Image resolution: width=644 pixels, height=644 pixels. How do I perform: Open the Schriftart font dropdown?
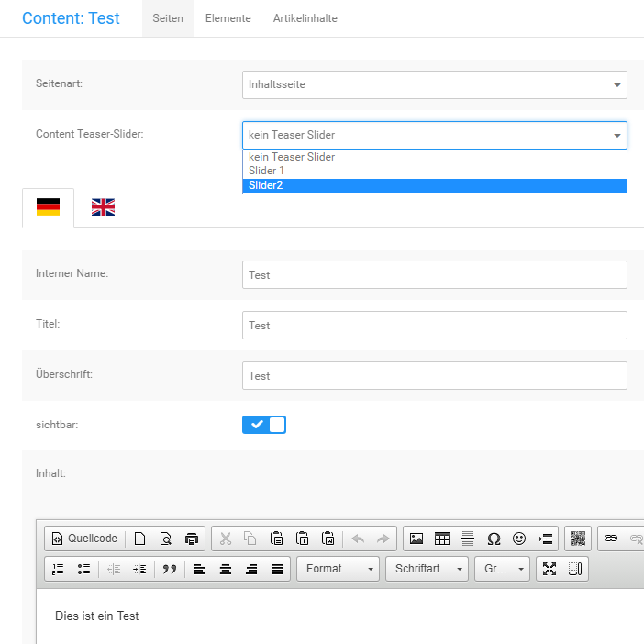pyautogui.click(x=427, y=569)
